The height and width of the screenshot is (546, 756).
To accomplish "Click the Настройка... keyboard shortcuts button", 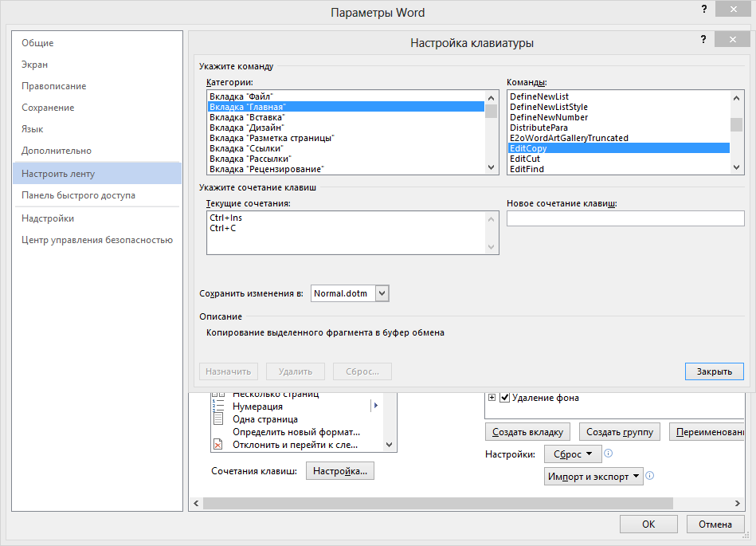I will click(x=340, y=471).
